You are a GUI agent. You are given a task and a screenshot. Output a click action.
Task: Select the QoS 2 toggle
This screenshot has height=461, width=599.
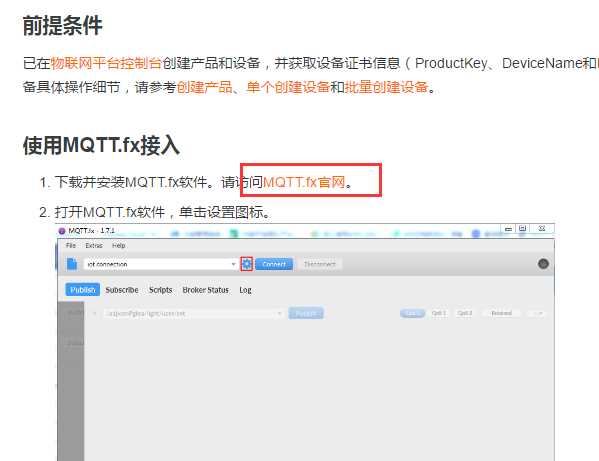point(464,313)
